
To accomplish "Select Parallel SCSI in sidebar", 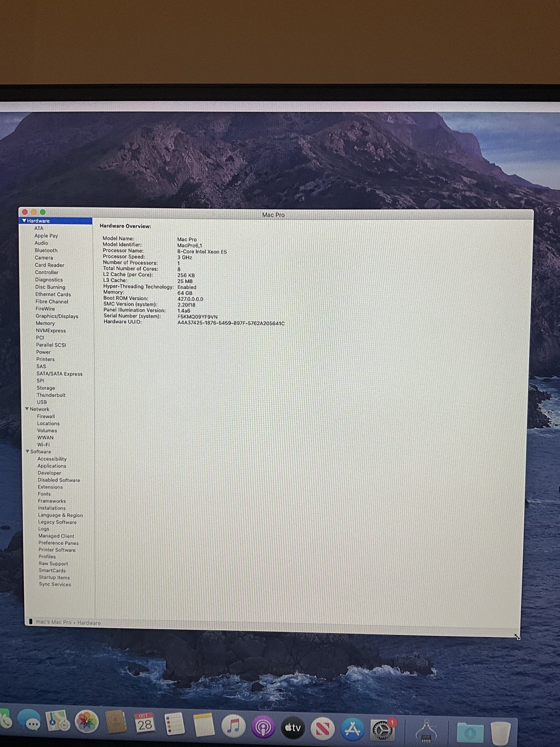I will click(51, 345).
